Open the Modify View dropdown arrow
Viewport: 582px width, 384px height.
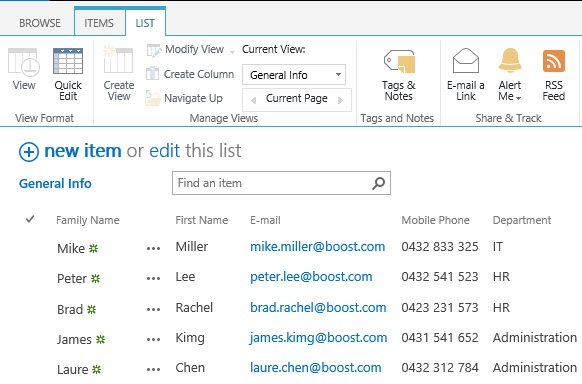(232, 52)
